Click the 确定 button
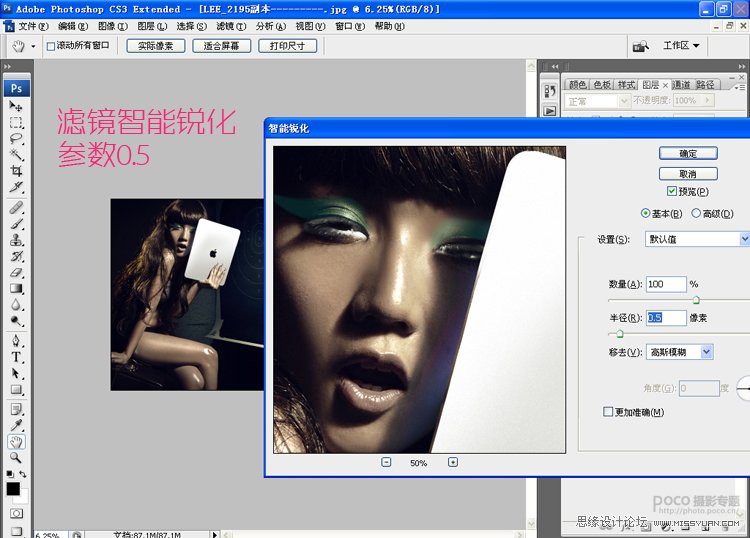 click(x=688, y=154)
